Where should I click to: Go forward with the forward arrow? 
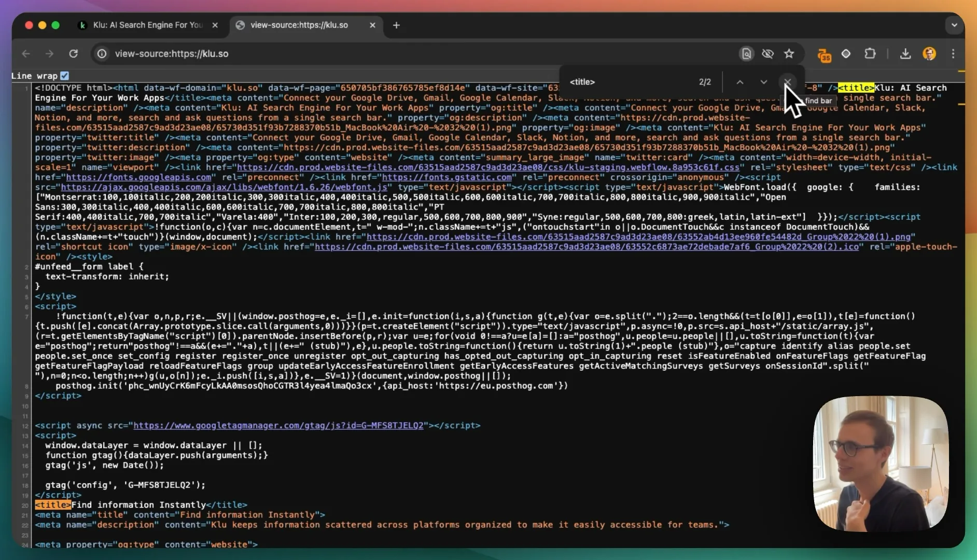[x=49, y=53]
